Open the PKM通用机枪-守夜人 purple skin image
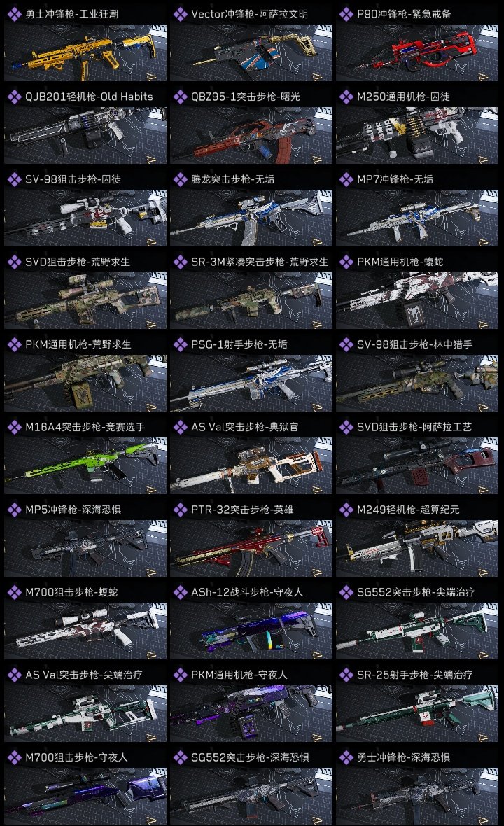This screenshot has height=826, width=504. (x=251, y=713)
